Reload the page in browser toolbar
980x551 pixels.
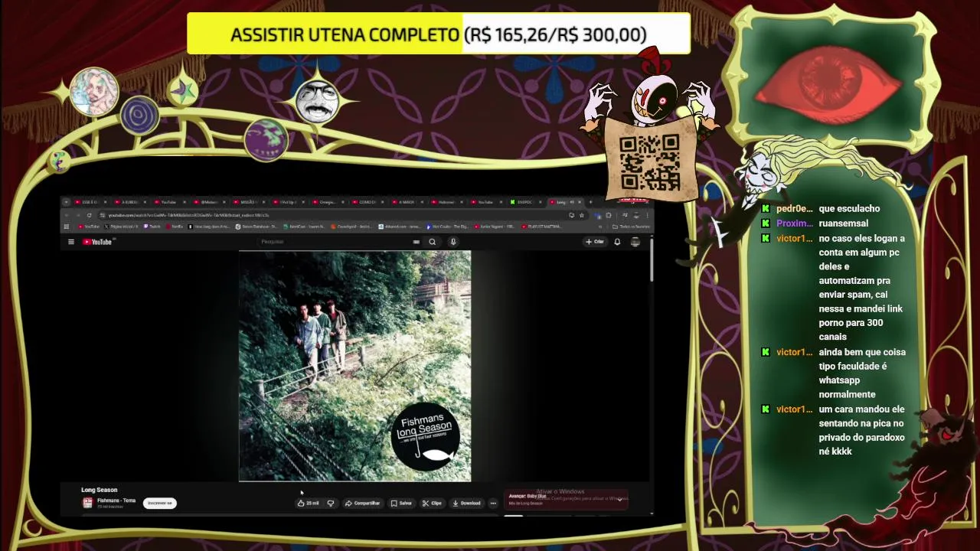pyautogui.click(x=89, y=216)
